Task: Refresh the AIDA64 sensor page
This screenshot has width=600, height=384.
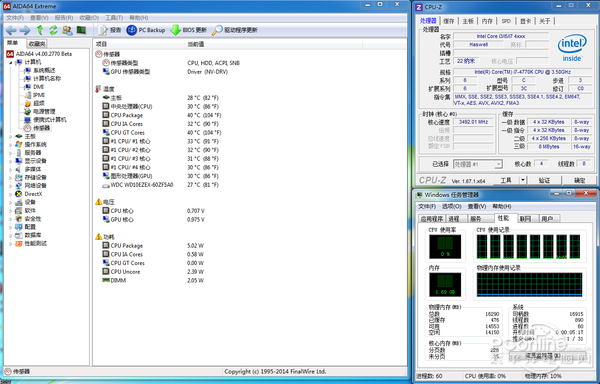Action: click(x=54, y=30)
